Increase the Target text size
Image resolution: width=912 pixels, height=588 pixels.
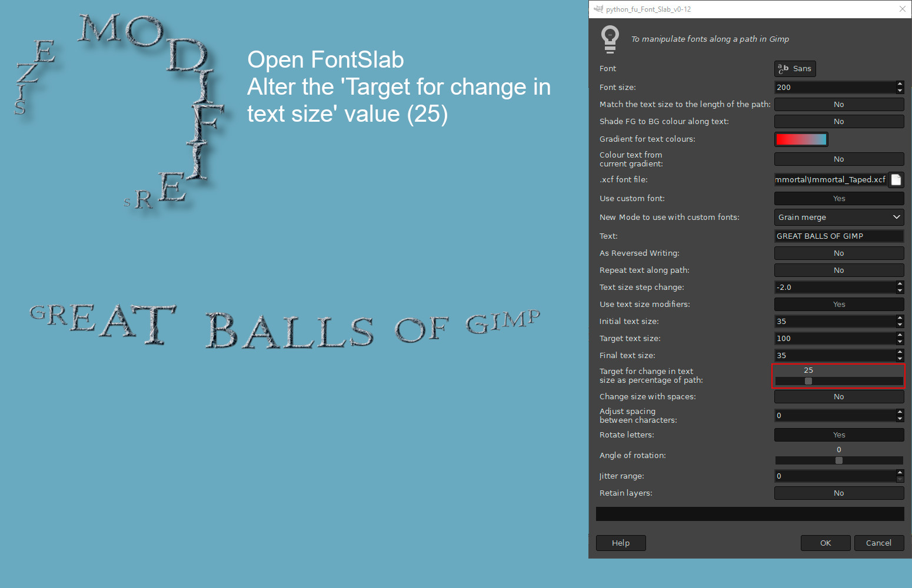[900, 335]
